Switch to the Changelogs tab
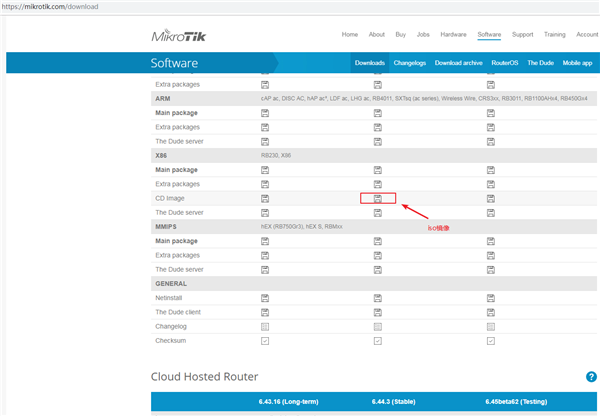The height and width of the screenshot is (416, 600). pyautogui.click(x=410, y=63)
